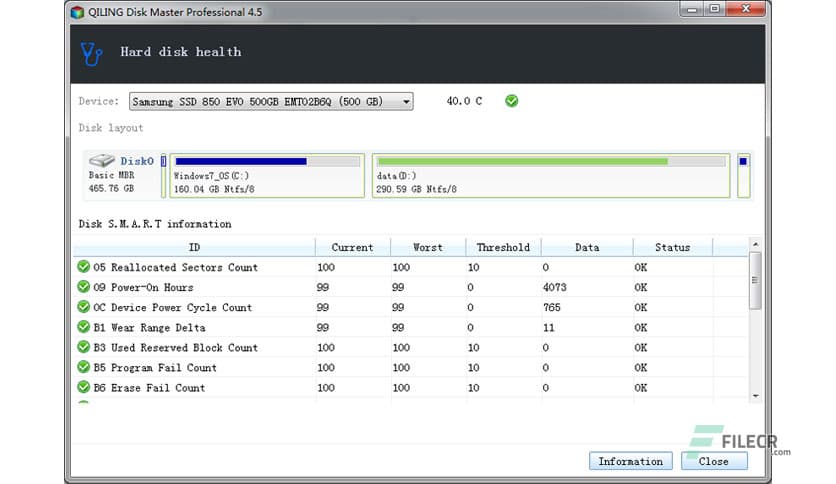Click scrollbar down arrow in SMART table
The height and width of the screenshot is (484, 836).
[755, 396]
